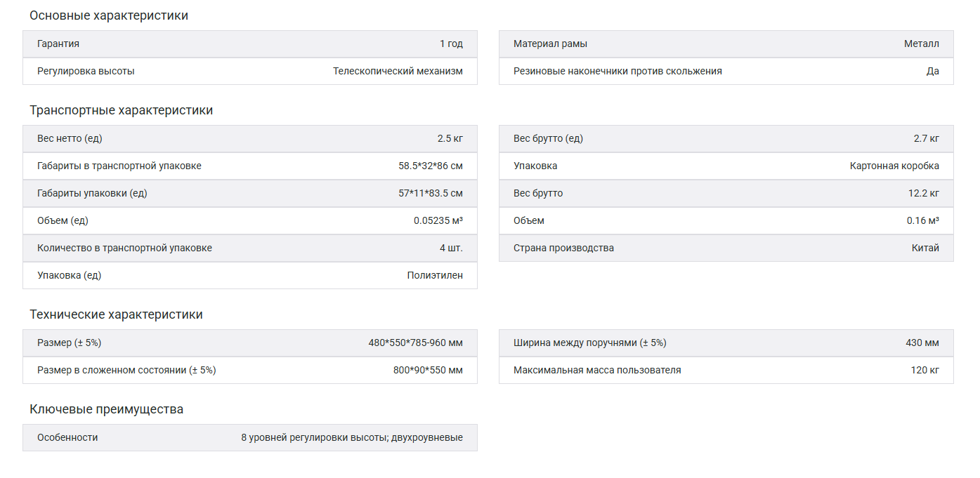Viewport: 980px width, 478px height.
Task: Click the "Ключевые преимущества" heading
Action: pyautogui.click(x=106, y=409)
